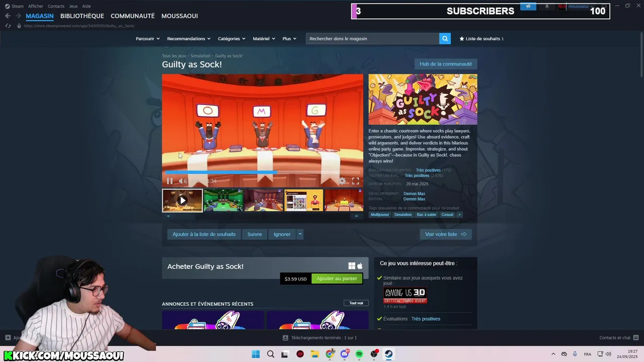644x362 pixels.
Task: Click the padlock icon by URL
Action: (19, 26)
